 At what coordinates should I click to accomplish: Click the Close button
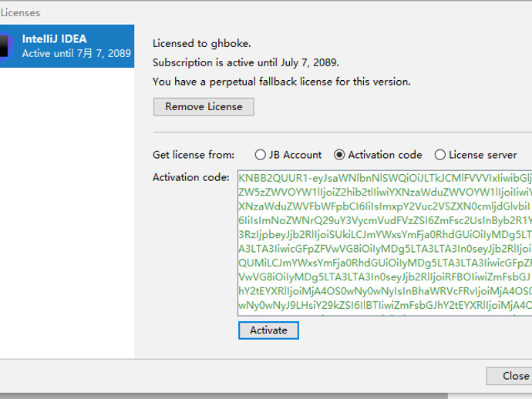[x=514, y=376]
